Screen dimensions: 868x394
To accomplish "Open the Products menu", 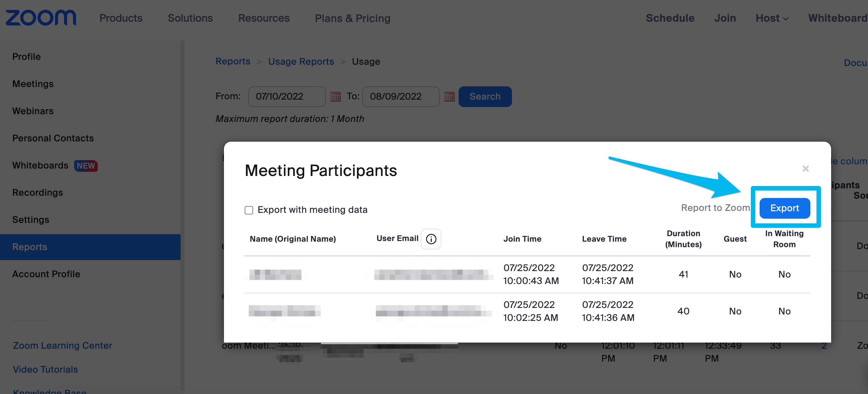I will coord(121,18).
